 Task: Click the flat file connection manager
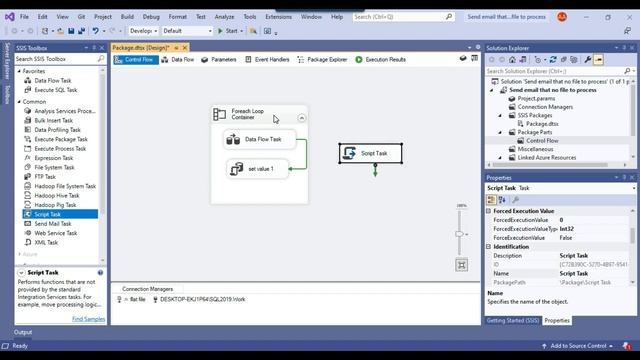tap(131, 299)
